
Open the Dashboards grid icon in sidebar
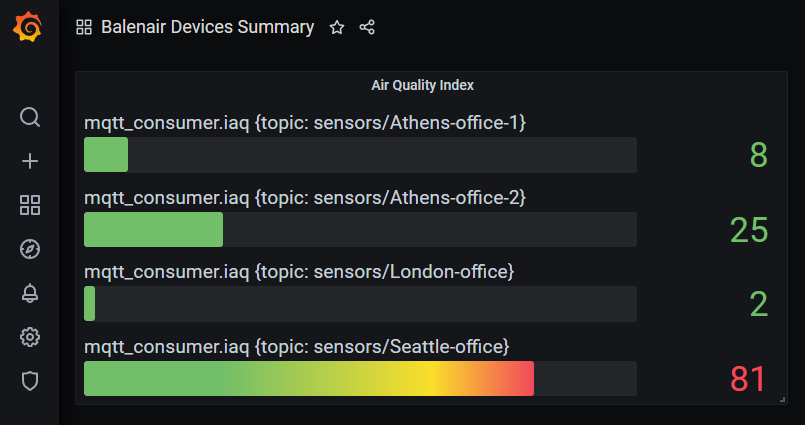tap(30, 205)
